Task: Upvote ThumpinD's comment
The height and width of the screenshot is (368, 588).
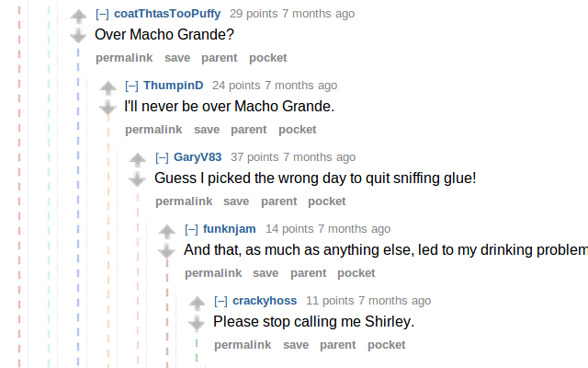Action: pos(108,88)
